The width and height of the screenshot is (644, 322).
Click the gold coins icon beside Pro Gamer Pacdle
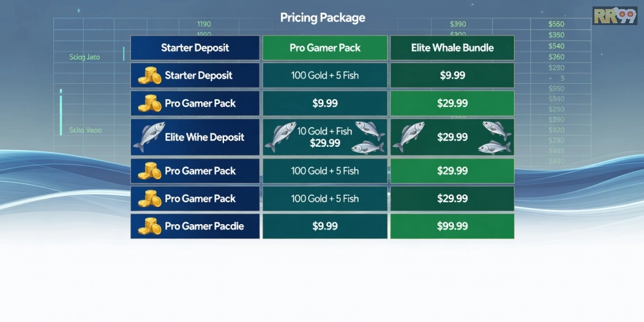tap(150, 227)
